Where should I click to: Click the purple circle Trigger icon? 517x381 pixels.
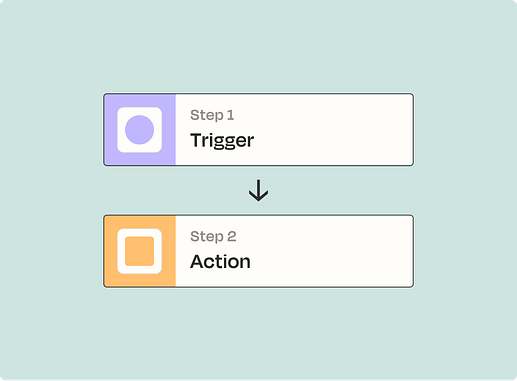pos(139,130)
